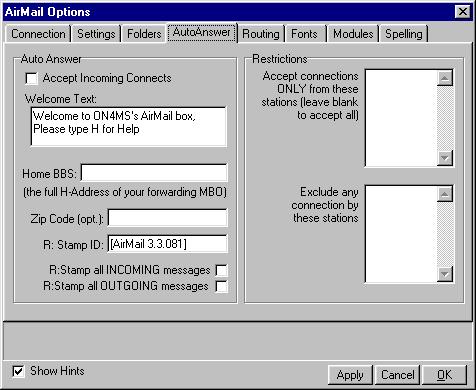The image size is (476, 390).
Task: Click down arrow of accept-stations scrollbar
Action: 445,158
